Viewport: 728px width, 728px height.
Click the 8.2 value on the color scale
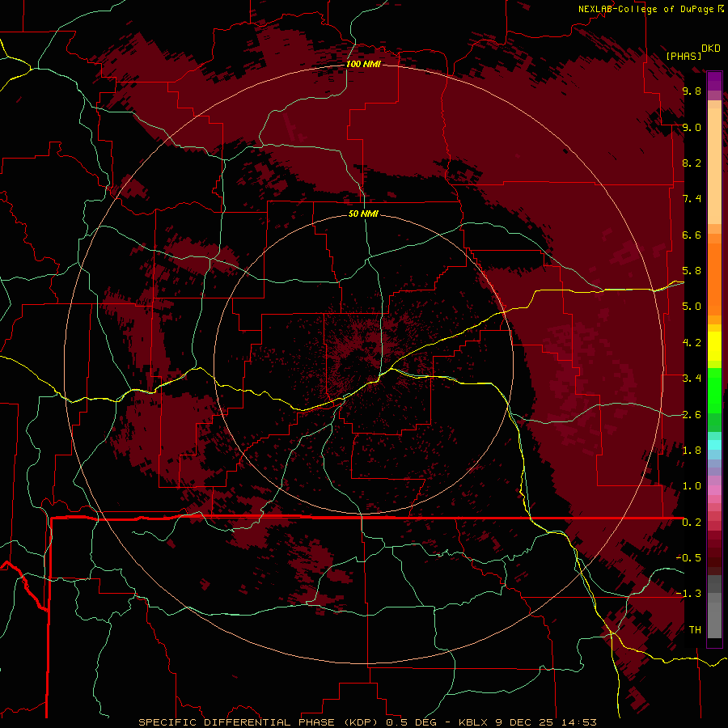[692, 163]
